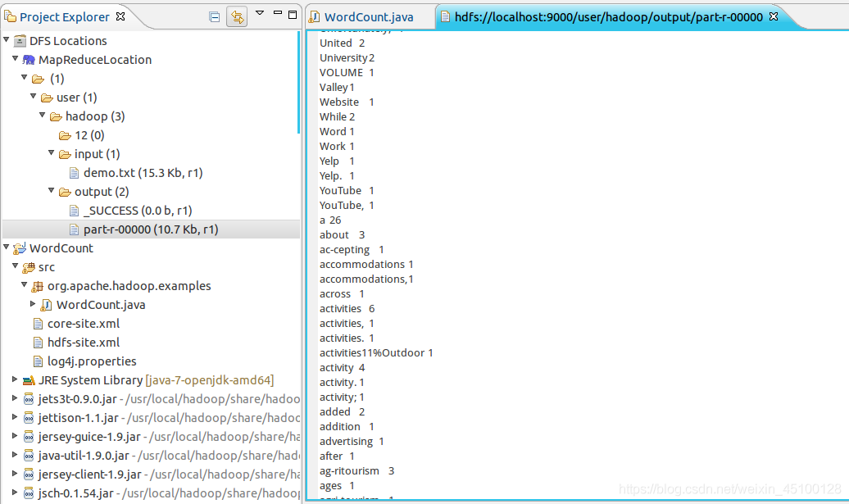Click the WordCount.java tab icon

pos(314,16)
